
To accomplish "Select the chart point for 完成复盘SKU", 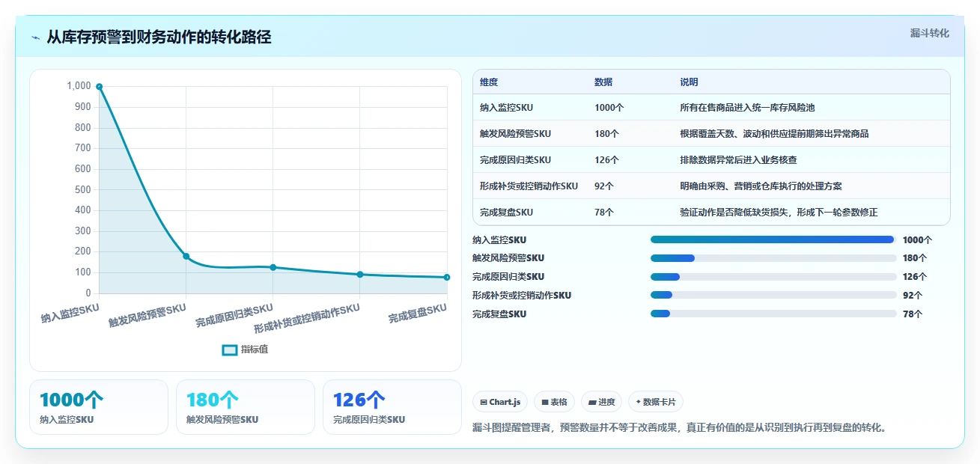I will click(x=447, y=278).
